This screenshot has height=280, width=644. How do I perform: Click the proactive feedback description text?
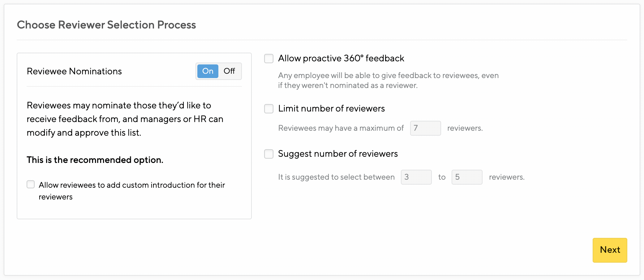[x=388, y=80]
